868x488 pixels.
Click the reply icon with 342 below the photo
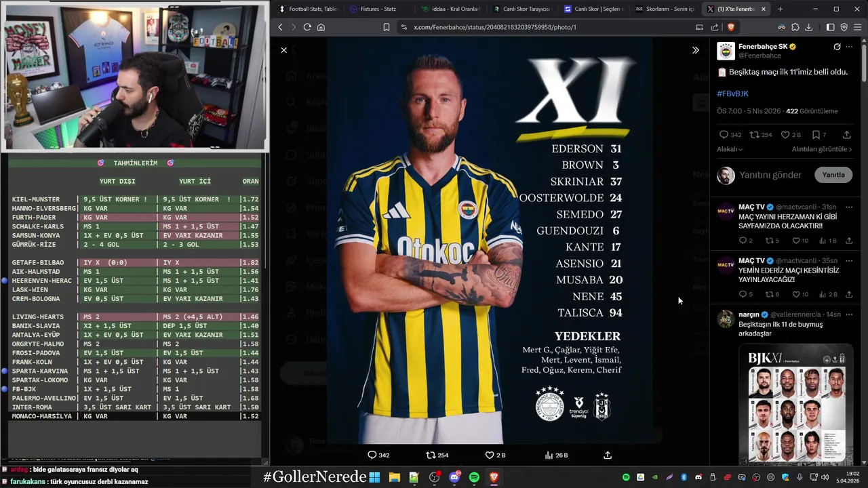point(372,455)
